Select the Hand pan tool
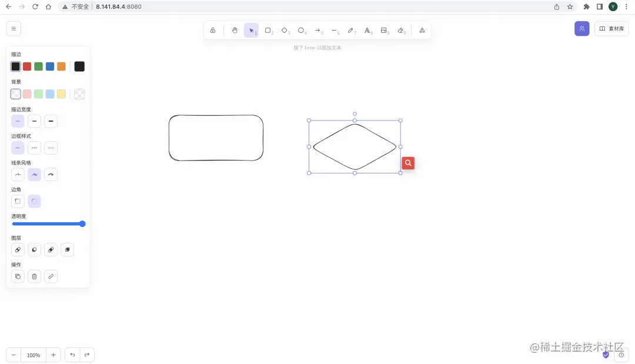Image resolution: width=635 pixels, height=364 pixels. (x=235, y=31)
